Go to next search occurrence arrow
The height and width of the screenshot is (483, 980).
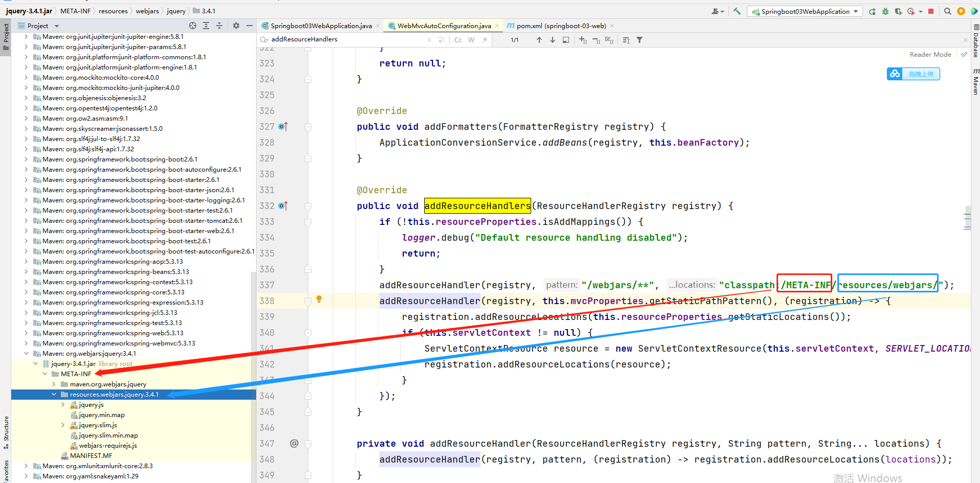[x=553, y=40]
